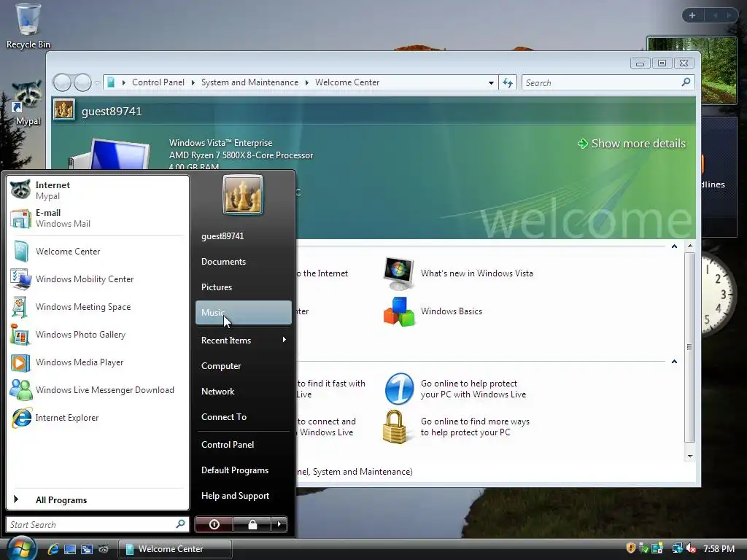Click Welcome Center breadcrumb segment
The height and width of the screenshot is (560, 747).
(347, 82)
